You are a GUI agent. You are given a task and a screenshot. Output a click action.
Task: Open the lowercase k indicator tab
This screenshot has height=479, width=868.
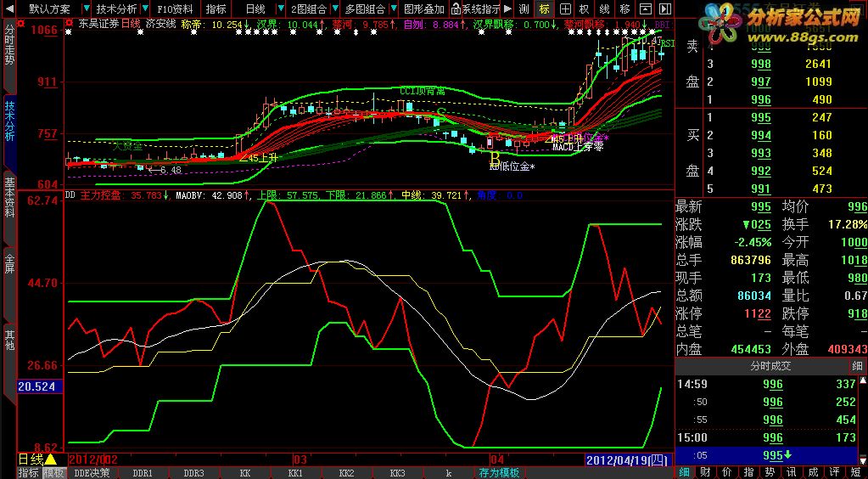point(448,473)
